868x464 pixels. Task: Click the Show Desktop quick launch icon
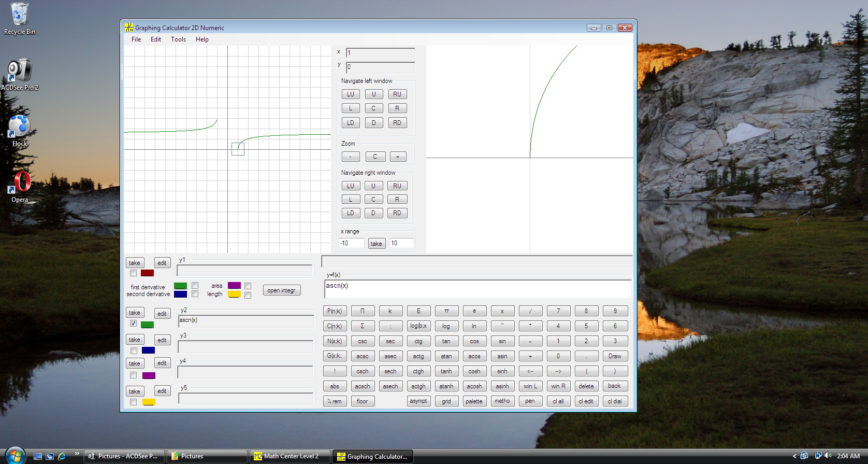37,456
